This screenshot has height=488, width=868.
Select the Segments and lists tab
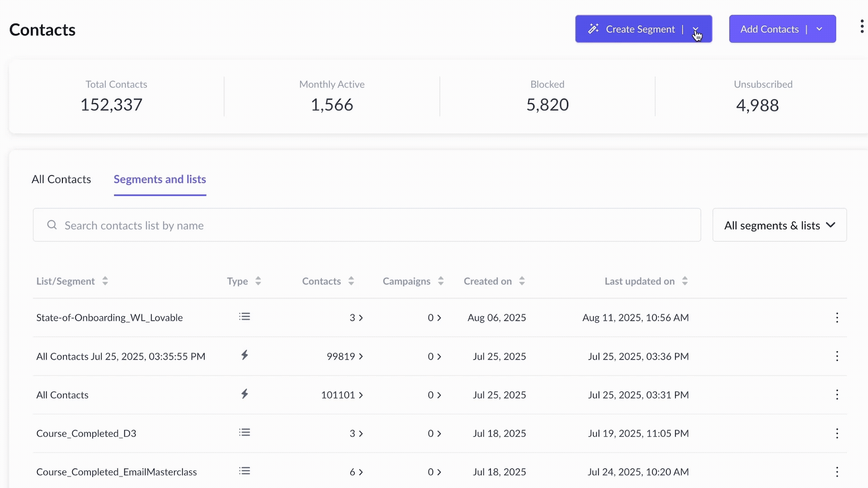160,179
